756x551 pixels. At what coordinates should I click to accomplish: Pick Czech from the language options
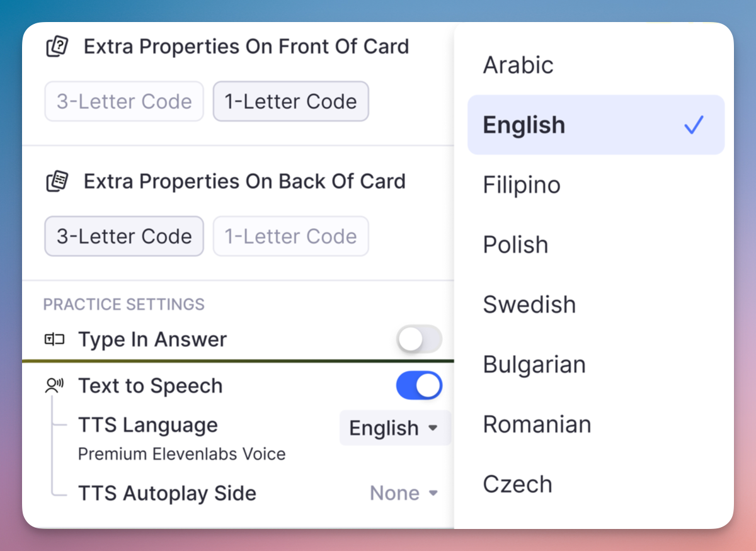click(x=517, y=484)
